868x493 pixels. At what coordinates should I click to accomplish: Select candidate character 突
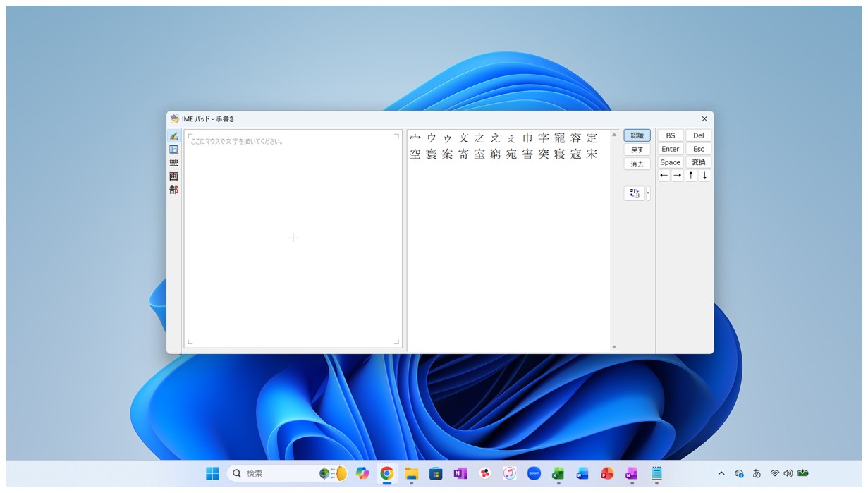pos(544,154)
